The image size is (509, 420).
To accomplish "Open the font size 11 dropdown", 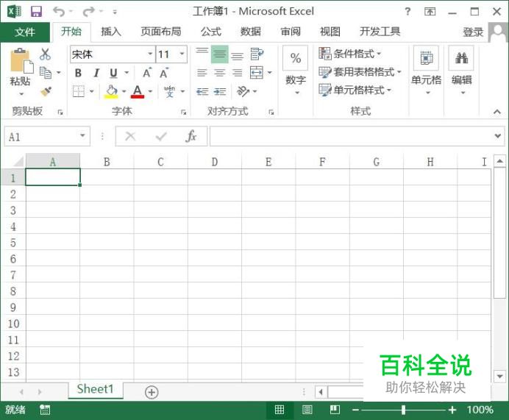I will [x=182, y=54].
